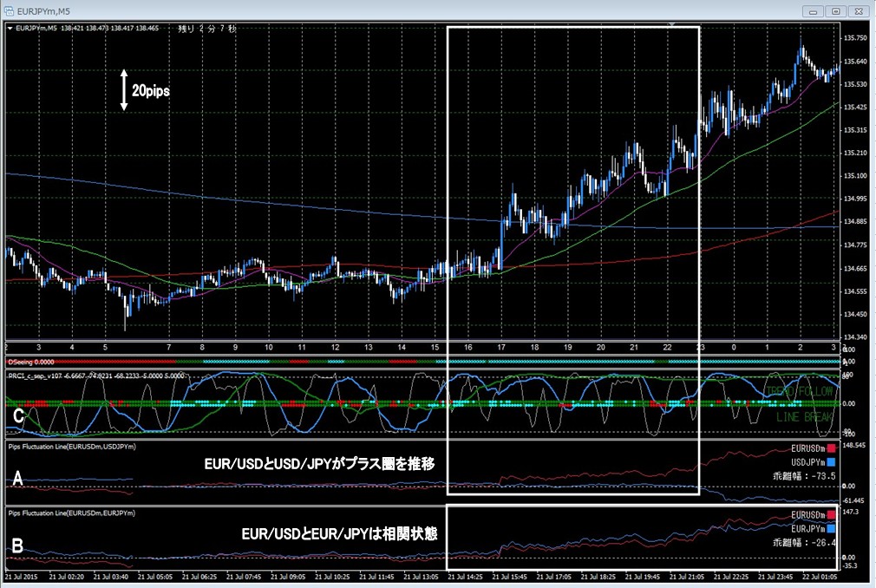
Task: Select the RRC1_c_sep_v107 indicator label
Action: [x=34, y=376]
